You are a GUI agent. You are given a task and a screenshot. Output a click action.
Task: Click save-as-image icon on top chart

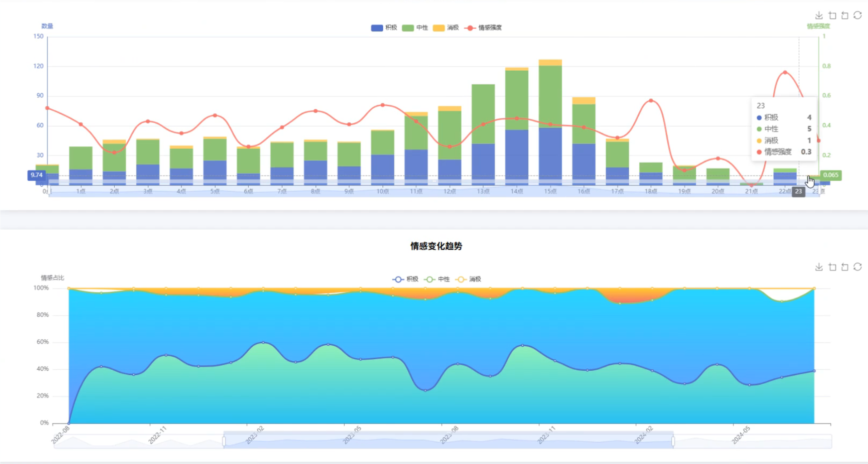point(819,16)
